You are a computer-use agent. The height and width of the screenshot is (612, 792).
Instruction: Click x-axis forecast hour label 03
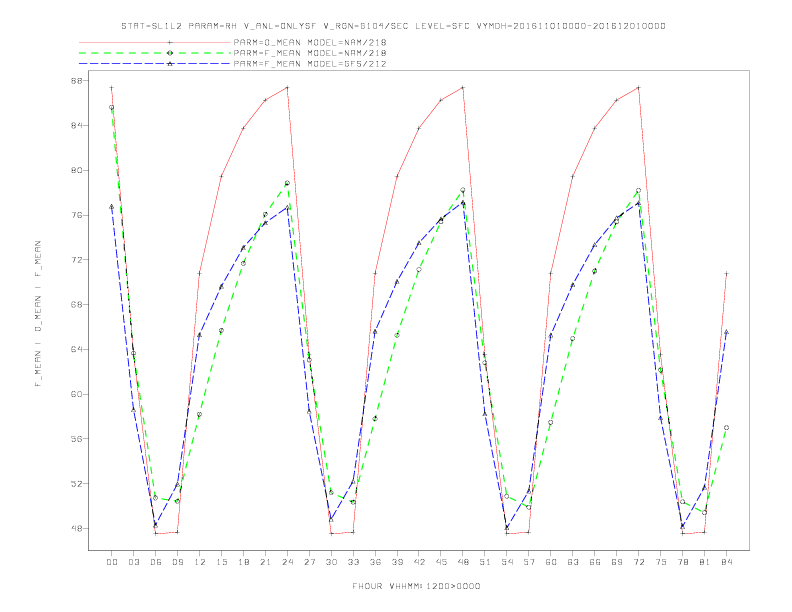pyautogui.click(x=134, y=562)
